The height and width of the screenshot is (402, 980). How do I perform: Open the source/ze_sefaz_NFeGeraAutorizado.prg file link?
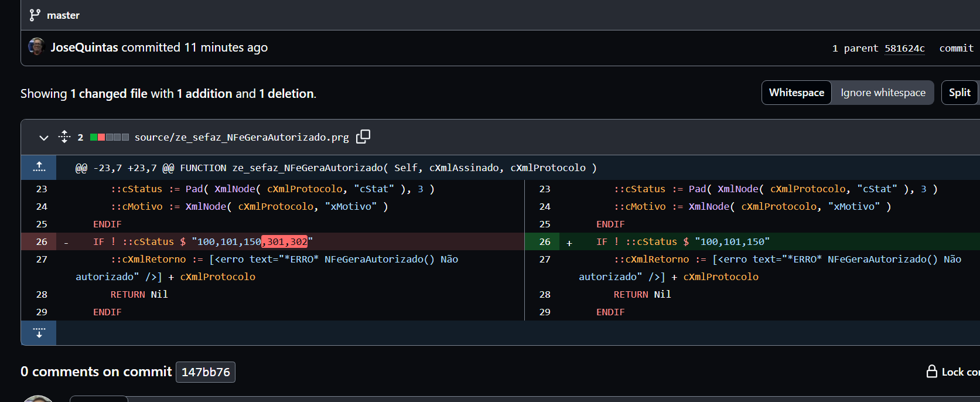(241, 137)
